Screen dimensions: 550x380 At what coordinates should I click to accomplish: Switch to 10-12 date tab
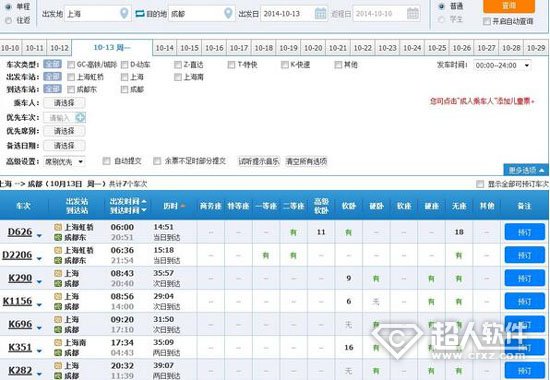coord(59,48)
